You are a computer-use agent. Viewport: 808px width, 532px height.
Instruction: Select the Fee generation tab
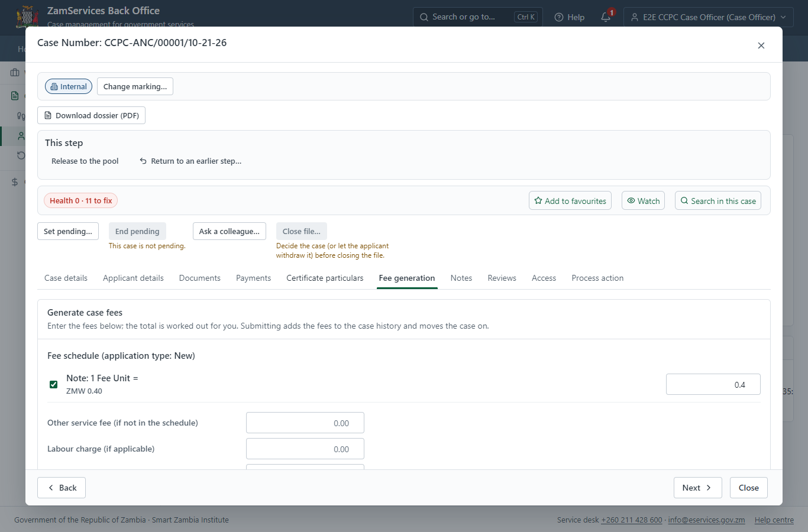click(407, 278)
